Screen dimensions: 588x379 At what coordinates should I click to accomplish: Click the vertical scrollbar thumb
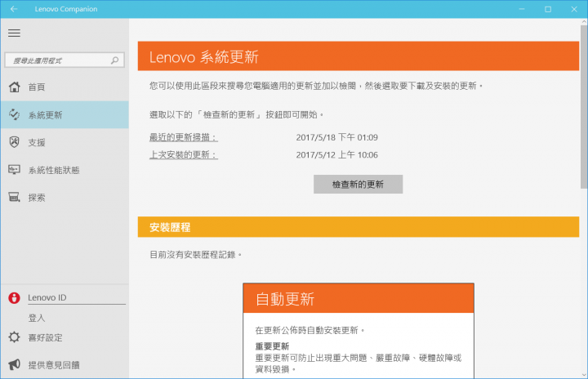[x=583, y=107]
